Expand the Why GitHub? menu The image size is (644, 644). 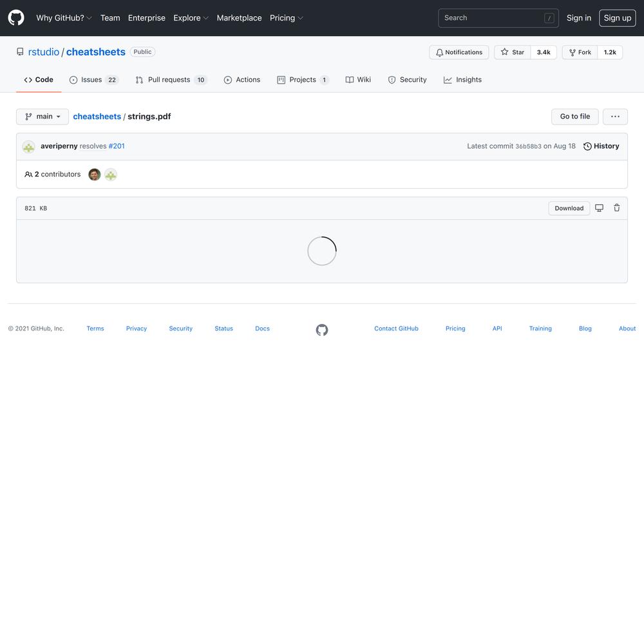coord(64,18)
